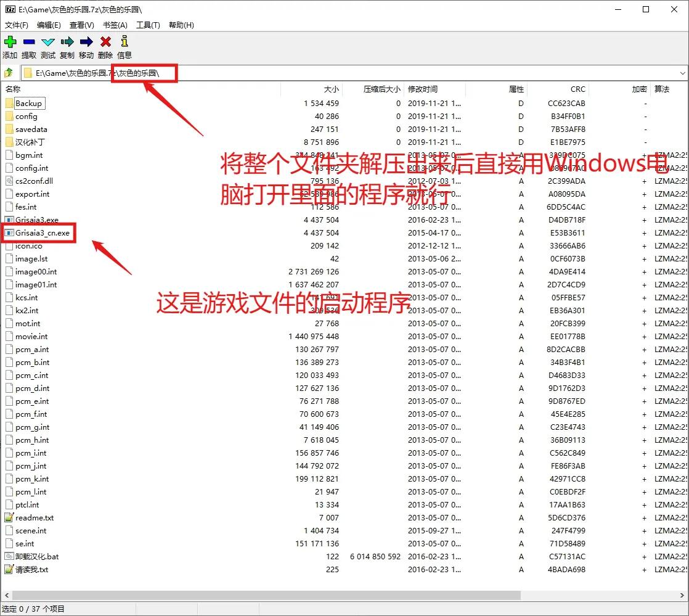Image resolution: width=689 pixels, height=616 pixels.
Task: Open the 文件(F) menu
Action: [17, 25]
